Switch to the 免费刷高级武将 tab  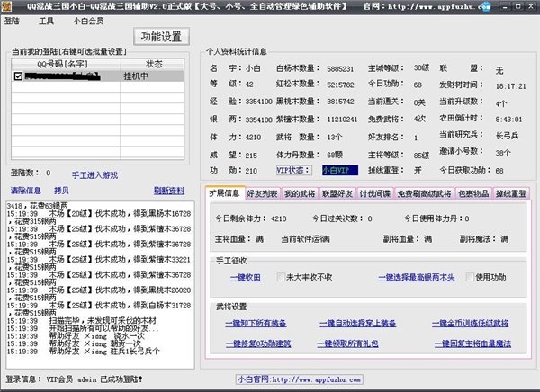[424, 194]
